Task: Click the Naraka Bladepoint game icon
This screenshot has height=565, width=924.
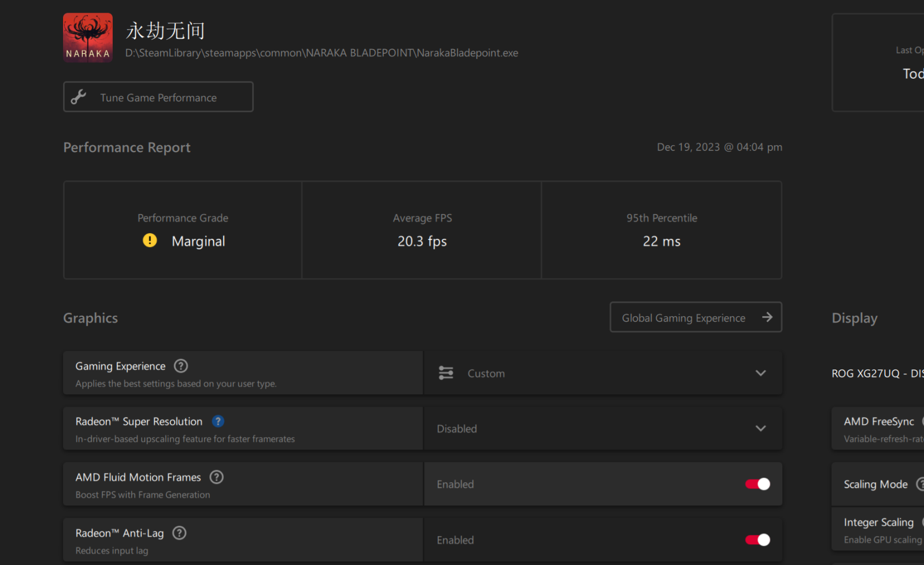Action: (88, 38)
